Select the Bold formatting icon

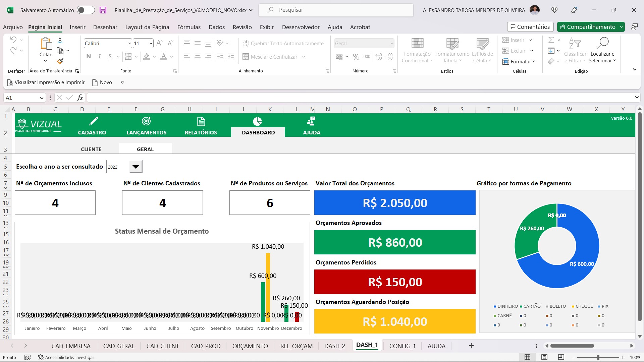(x=89, y=56)
